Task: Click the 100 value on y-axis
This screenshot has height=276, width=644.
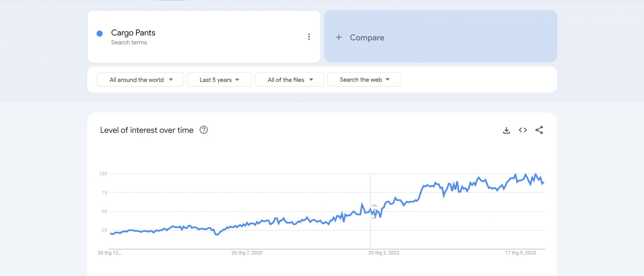Action: point(103,174)
